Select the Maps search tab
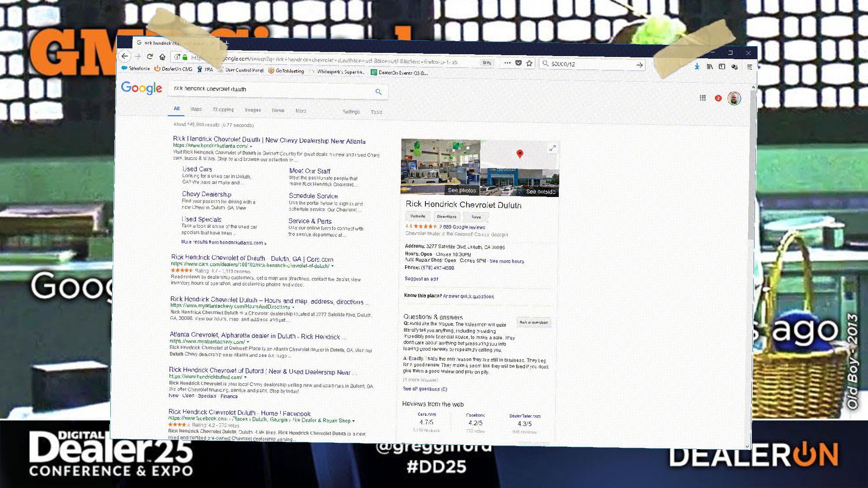 pos(196,109)
